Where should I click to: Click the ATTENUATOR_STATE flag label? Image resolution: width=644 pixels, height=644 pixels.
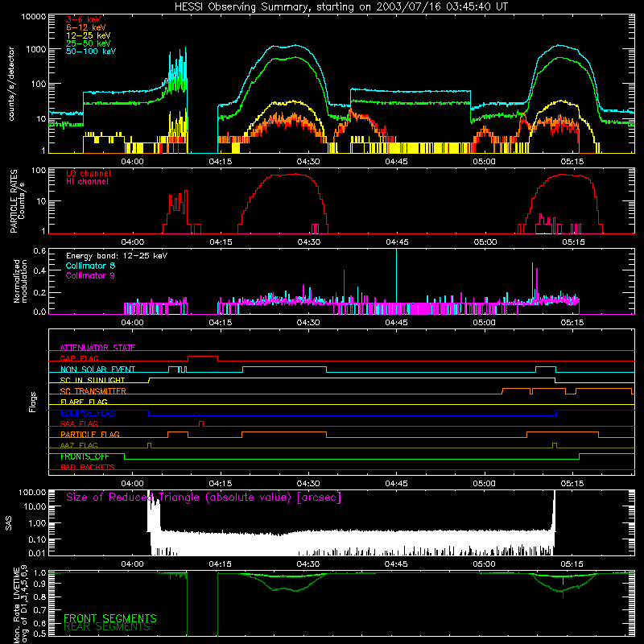(97, 348)
